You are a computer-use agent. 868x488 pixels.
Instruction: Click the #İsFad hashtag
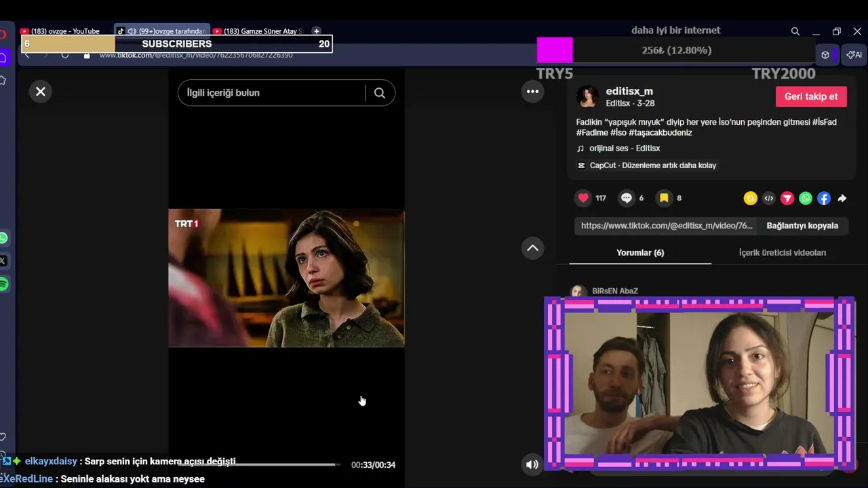click(x=824, y=122)
